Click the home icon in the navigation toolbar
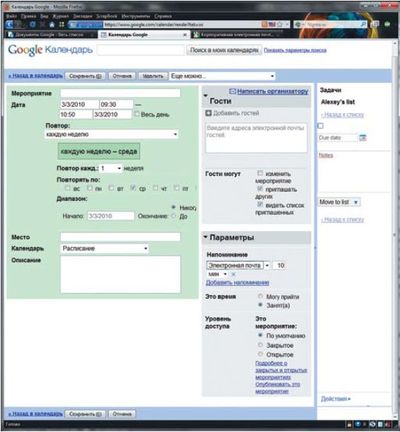 point(52,25)
